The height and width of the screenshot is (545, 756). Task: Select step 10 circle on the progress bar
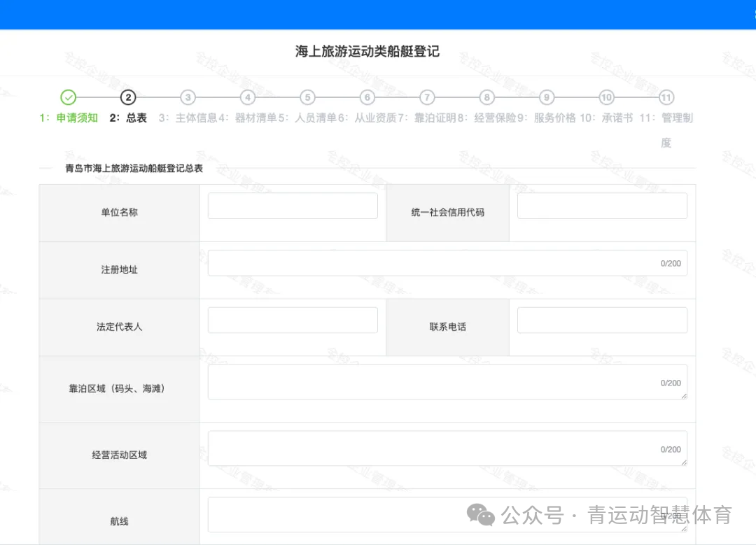point(605,97)
